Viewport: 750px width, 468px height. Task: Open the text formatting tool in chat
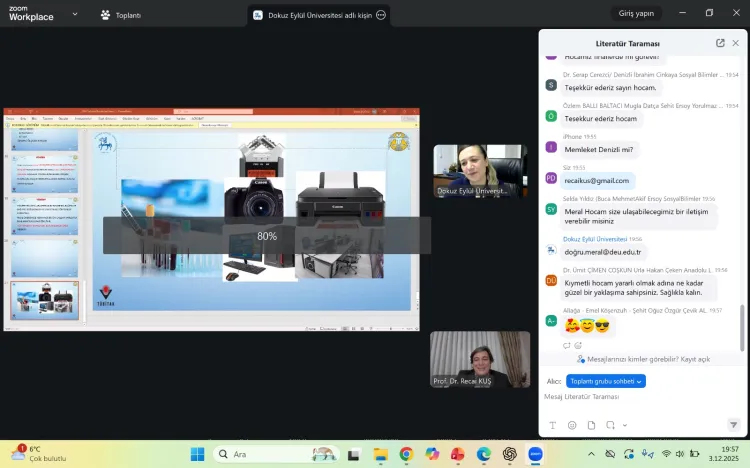(552, 424)
